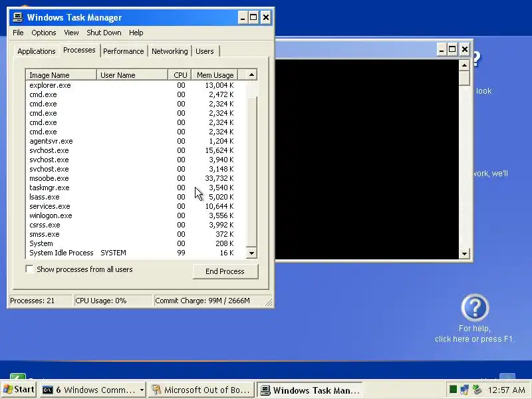The width and height of the screenshot is (532, 399).
Task: Click Windows Task Manager taskbar button
Action: point(309,390)
